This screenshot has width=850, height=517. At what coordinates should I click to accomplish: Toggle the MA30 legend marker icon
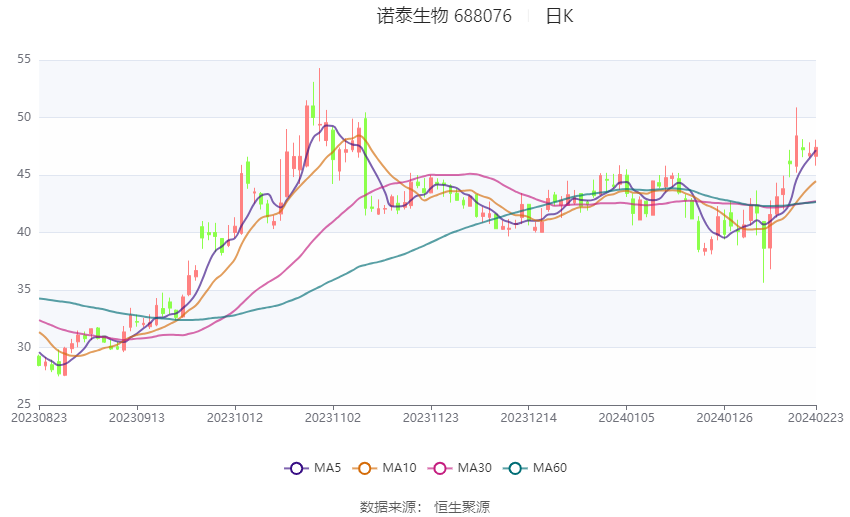click(440, 468)
